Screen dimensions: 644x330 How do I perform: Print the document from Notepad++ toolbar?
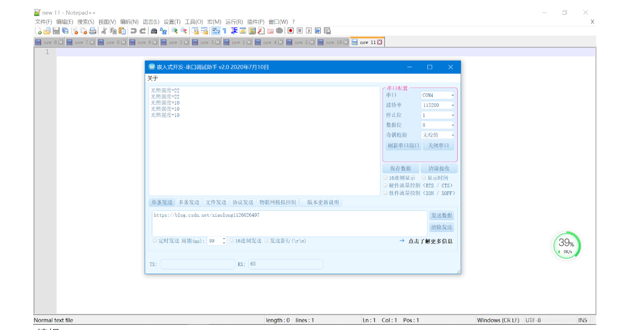coord(93,31)
